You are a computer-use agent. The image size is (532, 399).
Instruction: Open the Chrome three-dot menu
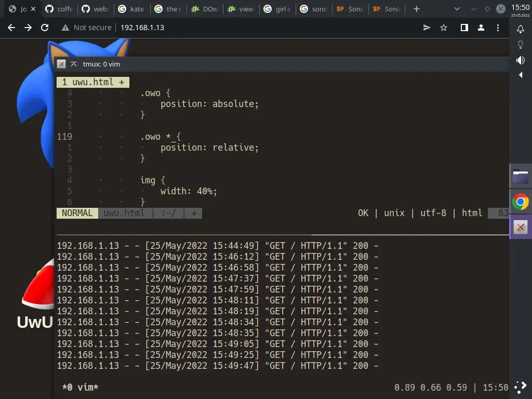[498, 28]
